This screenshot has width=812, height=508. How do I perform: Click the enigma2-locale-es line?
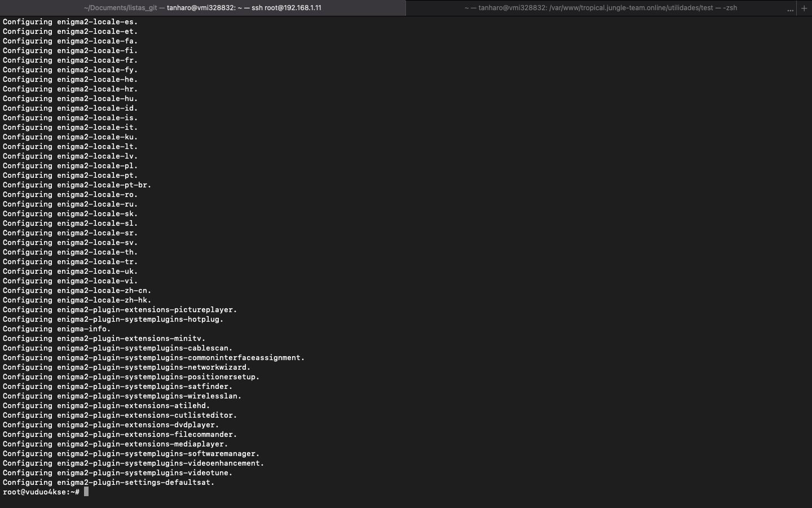pyautogui.click(x=70, y=22)
